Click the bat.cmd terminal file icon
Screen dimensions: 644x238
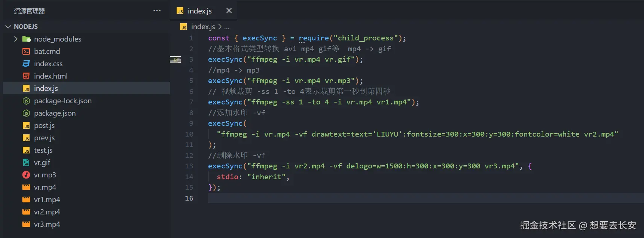pyautogui.click(x=26, y=51)
